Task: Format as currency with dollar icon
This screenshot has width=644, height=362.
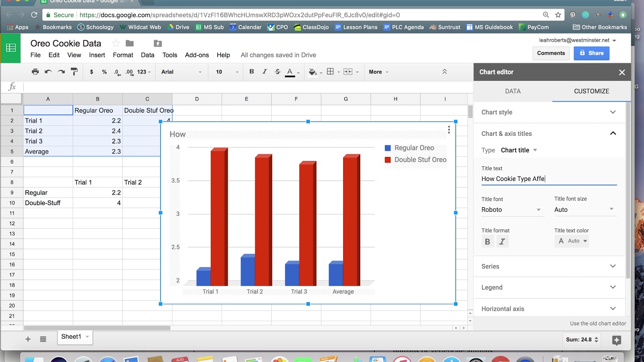Action: coord(91,72)
